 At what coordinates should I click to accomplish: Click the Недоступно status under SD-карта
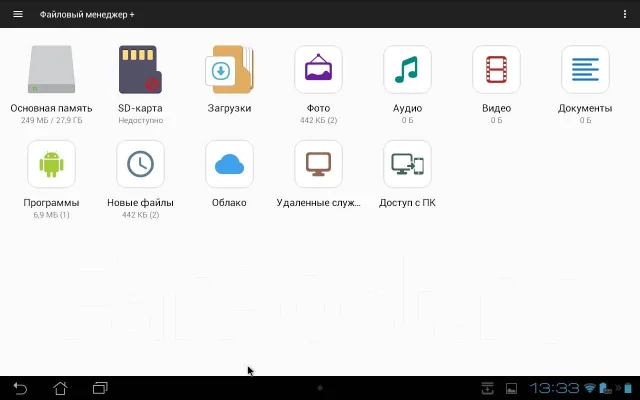pos(140,120)
